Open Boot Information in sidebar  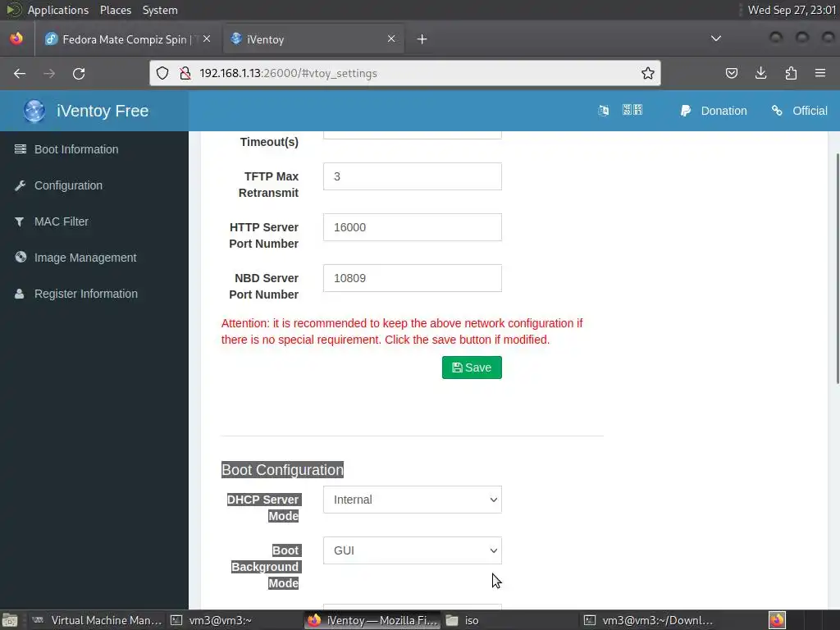(x=94, y=149)
